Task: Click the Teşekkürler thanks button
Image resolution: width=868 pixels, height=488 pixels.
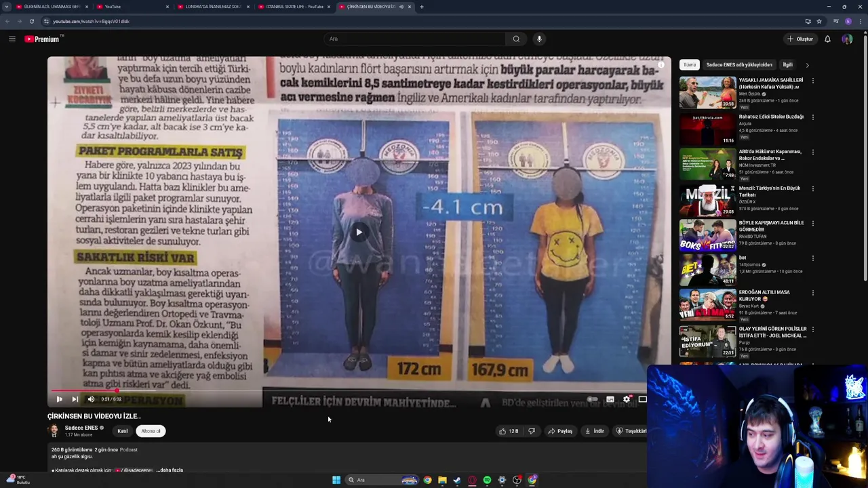Action: point(630,431)
